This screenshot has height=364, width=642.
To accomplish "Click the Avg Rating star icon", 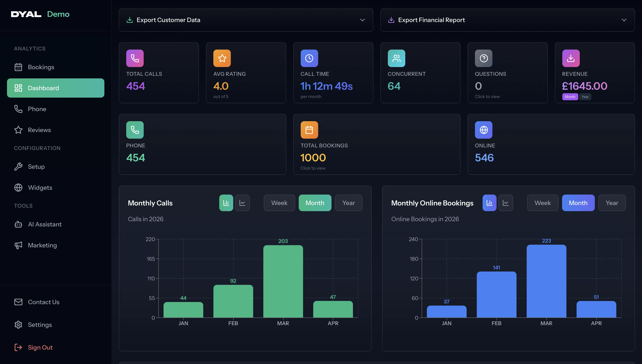I will (x=222, y=58).
